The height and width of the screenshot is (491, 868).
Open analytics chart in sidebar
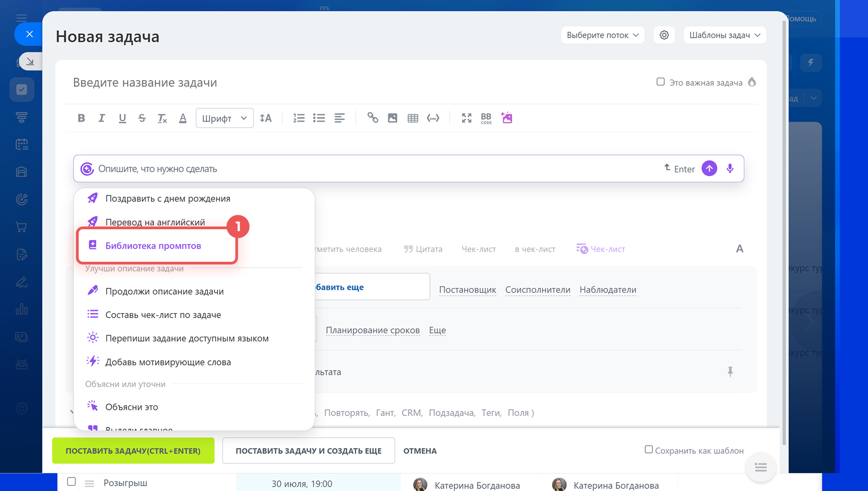click(x=22, y=309)
